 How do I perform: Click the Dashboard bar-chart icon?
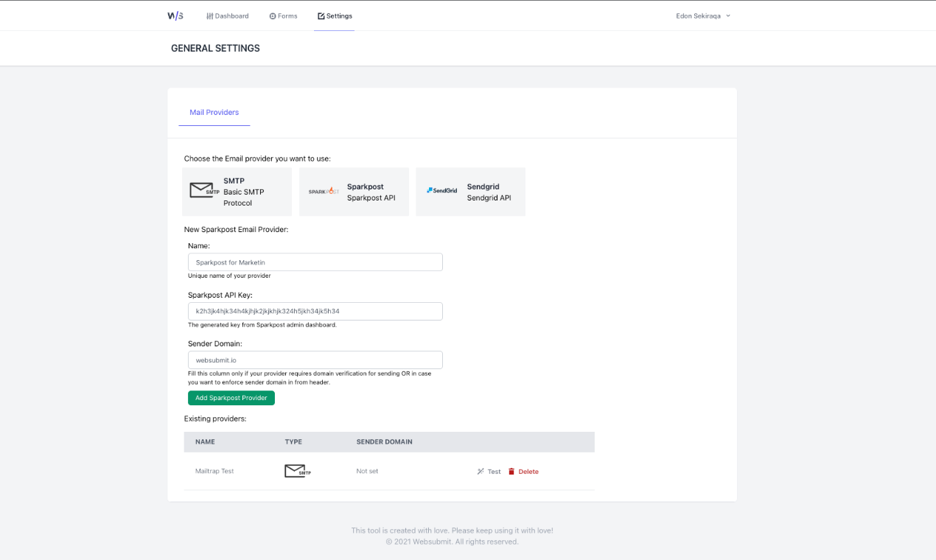point(209,15)
